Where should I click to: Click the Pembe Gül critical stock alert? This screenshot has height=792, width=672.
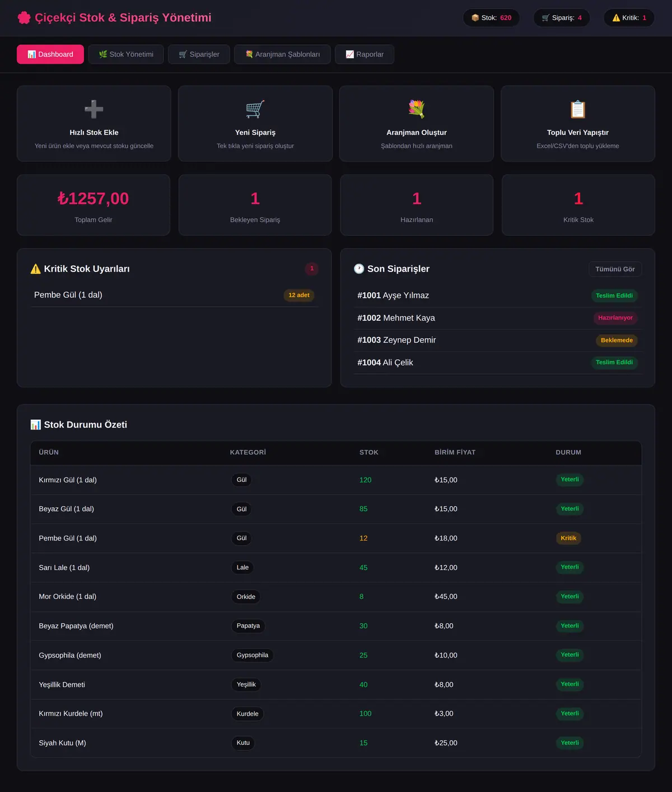(175, 295)
